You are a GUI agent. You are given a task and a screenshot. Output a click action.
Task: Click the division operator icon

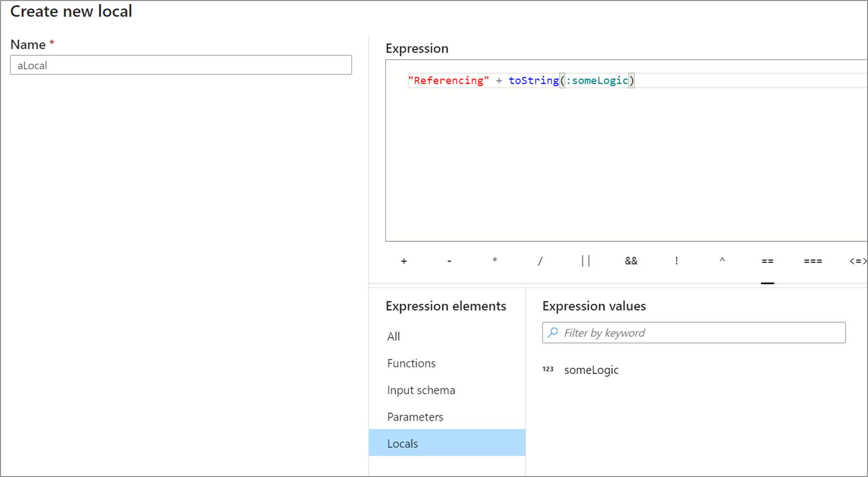pos(539,261)
